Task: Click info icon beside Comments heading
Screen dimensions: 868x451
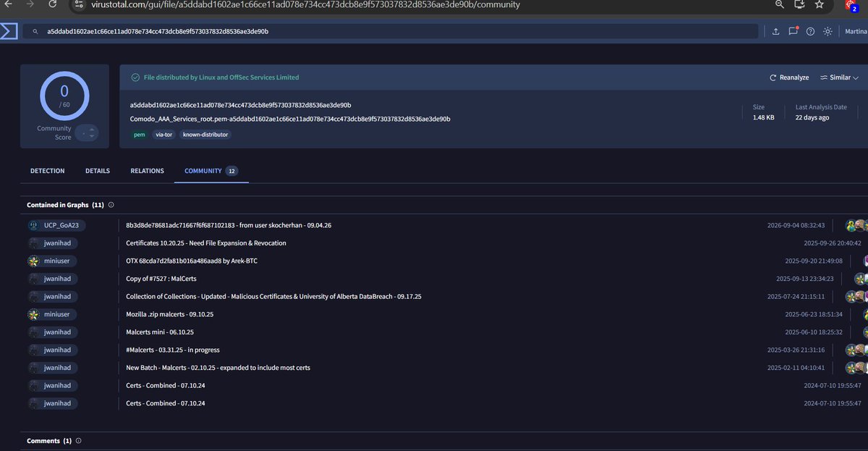Action: tap(78, 440)
